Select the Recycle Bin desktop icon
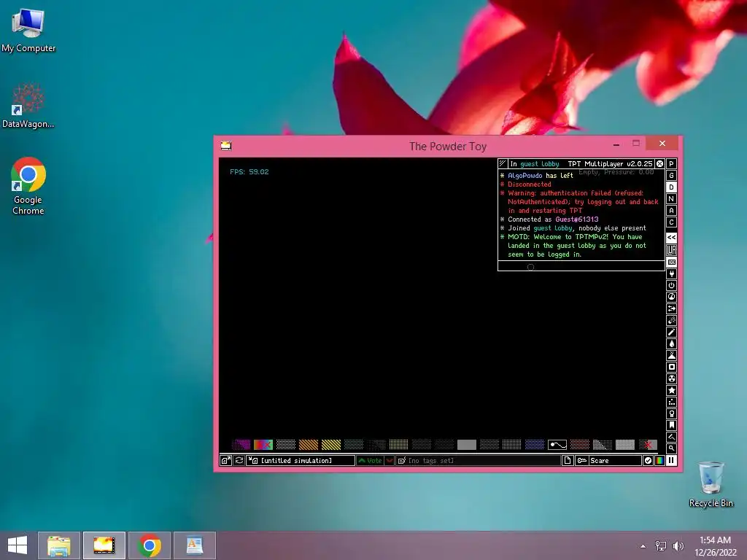 tap(711, 484)
